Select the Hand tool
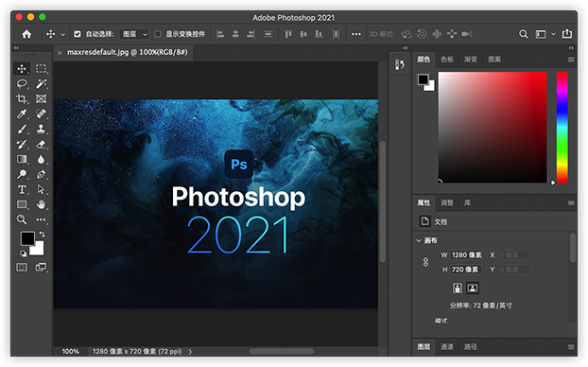This screenshot has width=588, height=367. click(41, 204)
